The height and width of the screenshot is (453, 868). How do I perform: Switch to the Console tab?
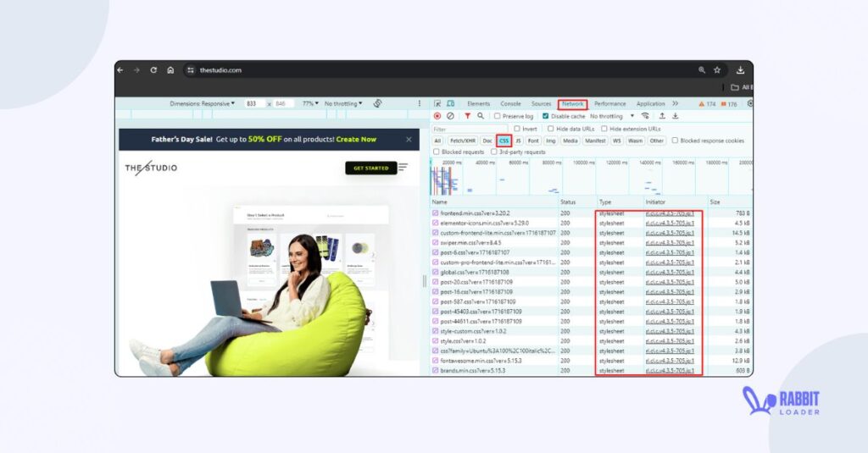pos(510,103)
